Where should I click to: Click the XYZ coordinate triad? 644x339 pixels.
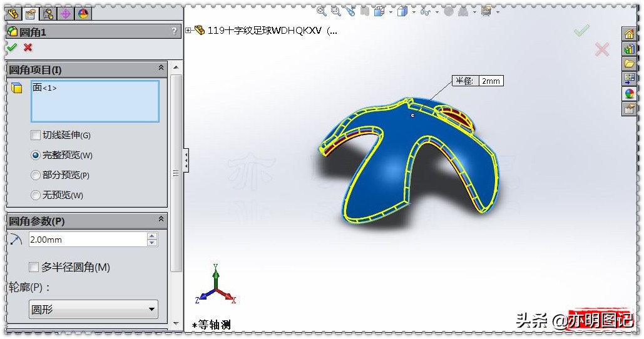coord(216,285)
